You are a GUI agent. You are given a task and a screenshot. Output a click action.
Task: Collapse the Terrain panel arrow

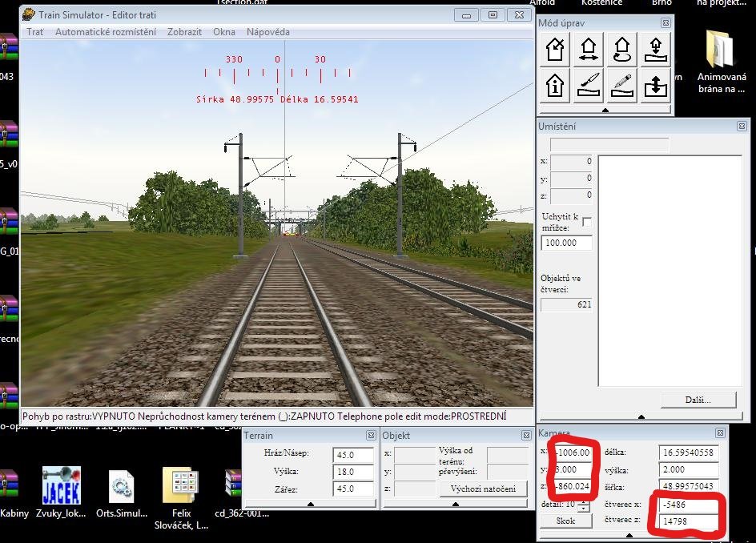coord(311,504)
